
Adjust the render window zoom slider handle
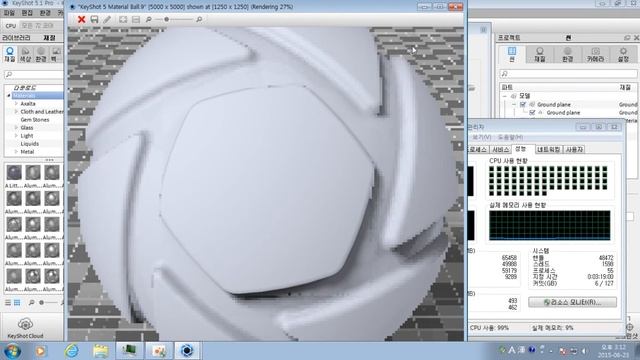pyautogui.click(x=167, y=19)
